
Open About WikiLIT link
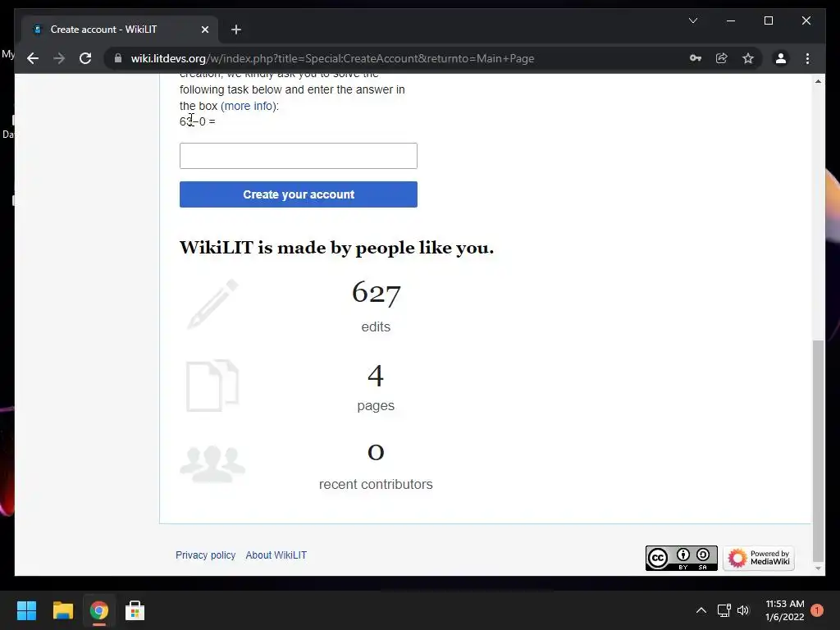[x=276, y=555]
